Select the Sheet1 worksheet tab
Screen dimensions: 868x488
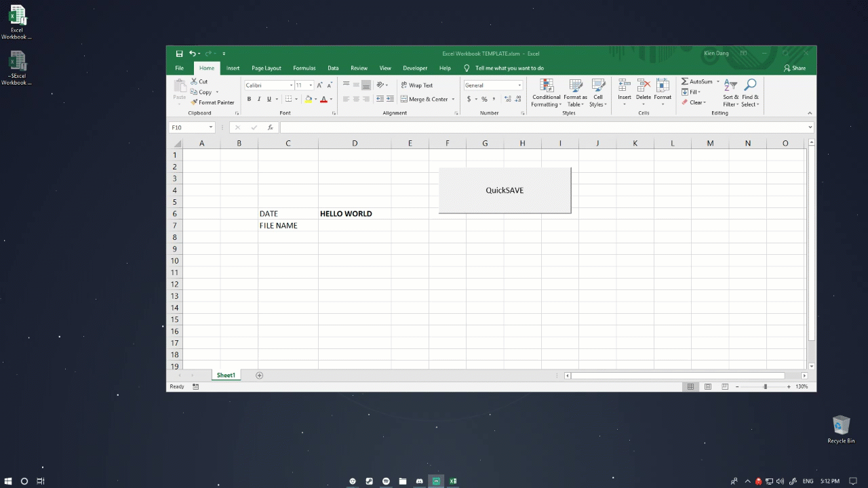pyautogui.click(x=226, y=375)
